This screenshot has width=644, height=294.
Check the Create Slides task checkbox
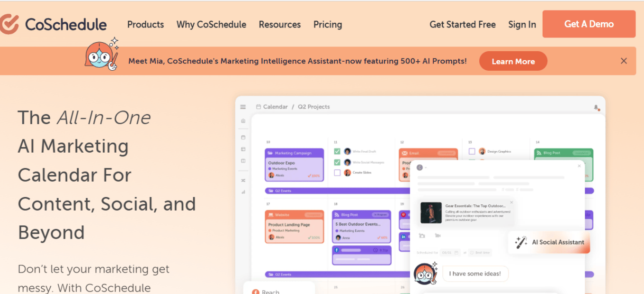[337, 173]
